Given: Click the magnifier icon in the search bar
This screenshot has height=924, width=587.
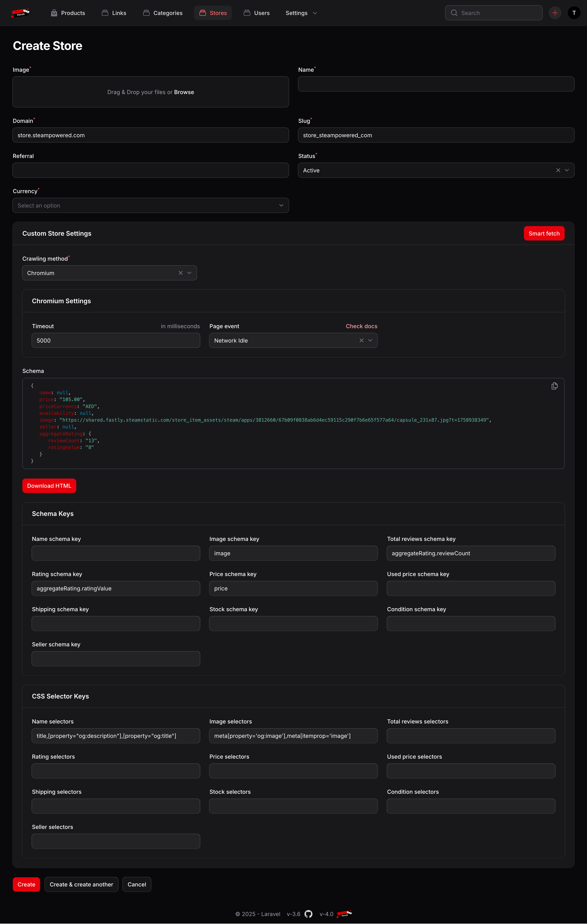Looking at the screenshot, I should click(x=454, y=13).
